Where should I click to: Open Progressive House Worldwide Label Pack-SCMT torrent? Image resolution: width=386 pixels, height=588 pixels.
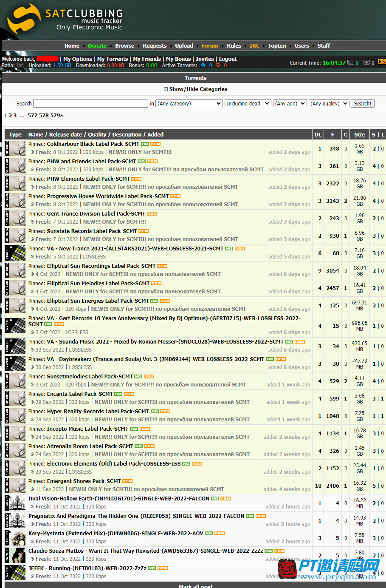(108, 196)
